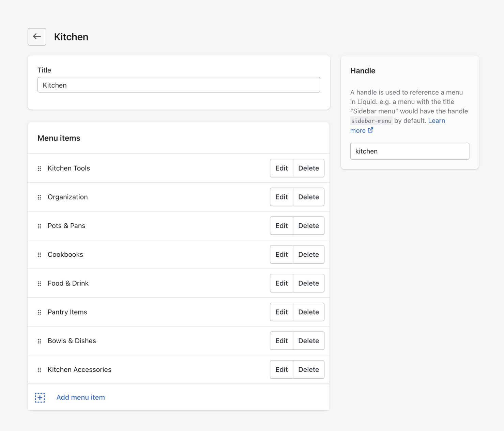Select the Bowls & Dishes item label
Image resolution: width=504 pixels, height=431 pixels.
coord(72,341)
